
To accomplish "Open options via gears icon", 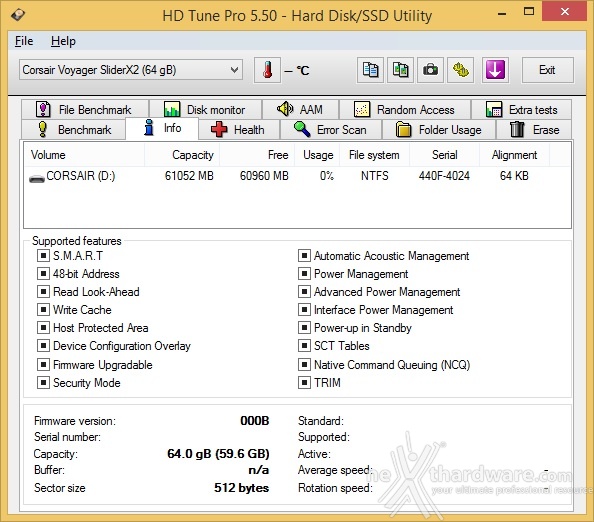I will coord(461,70).
